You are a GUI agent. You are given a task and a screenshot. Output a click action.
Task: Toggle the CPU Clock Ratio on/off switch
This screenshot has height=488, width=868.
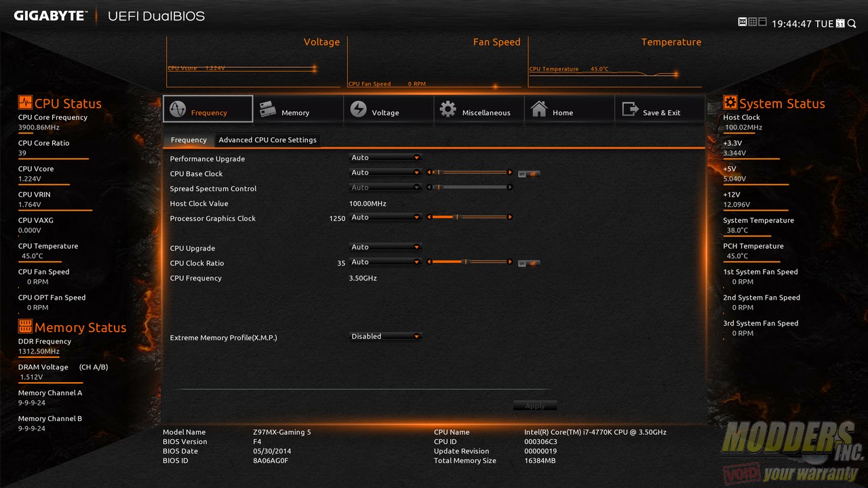click(529, 264)
